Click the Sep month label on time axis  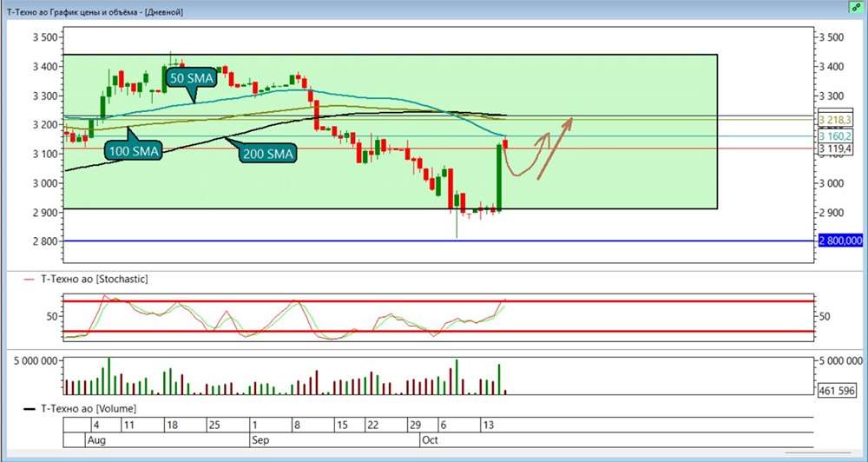pyautogui.click(x=260, y=441)
